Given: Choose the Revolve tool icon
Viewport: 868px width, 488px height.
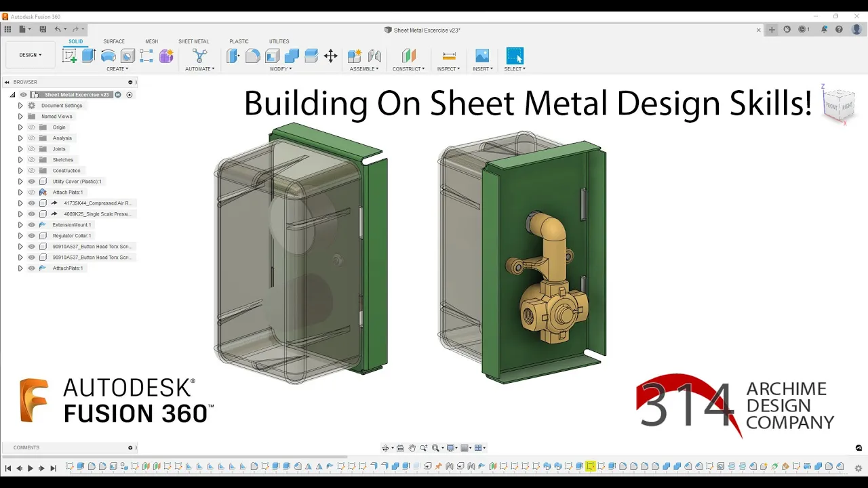Looking at the screenshot, I should [x=108, y=56].
